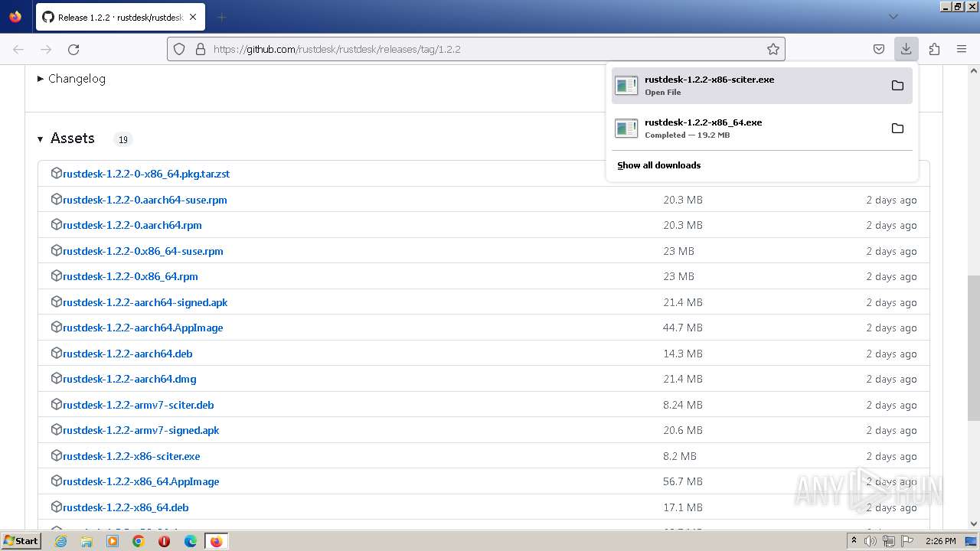Launch Windows Media Player from taskbar
This screenshot has width=980, height=551.
pyautogui.click(x=113, y=541)
